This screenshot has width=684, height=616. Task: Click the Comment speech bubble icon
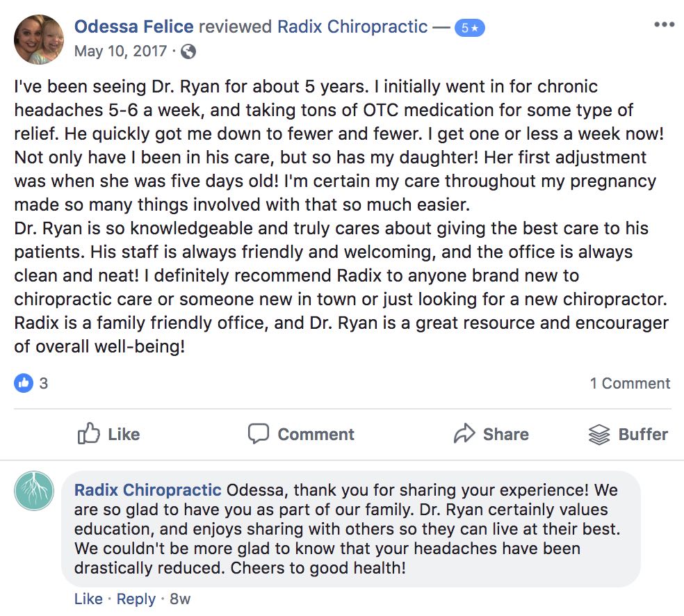coord(259,435)
